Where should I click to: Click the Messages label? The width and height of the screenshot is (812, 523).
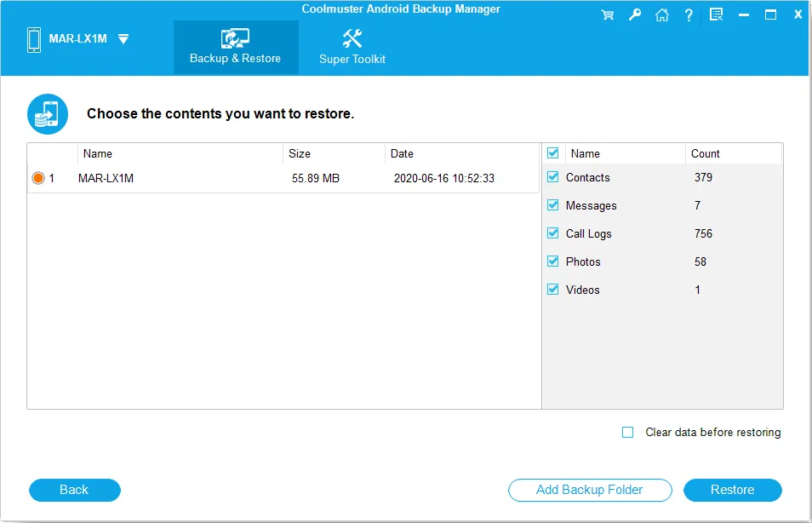(x=591, y=206)
